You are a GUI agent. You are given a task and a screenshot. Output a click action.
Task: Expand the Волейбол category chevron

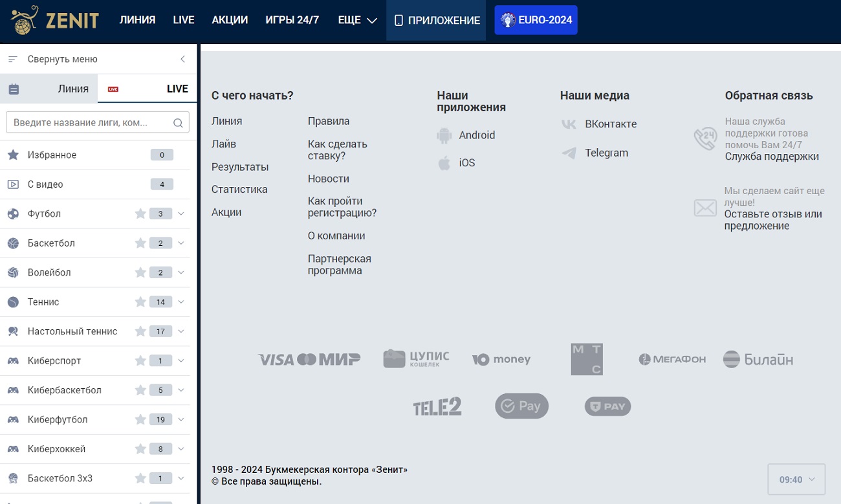181,272
